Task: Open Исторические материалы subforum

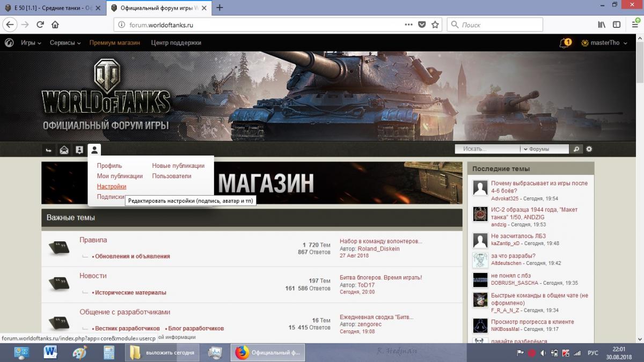Action: (130, 293)
